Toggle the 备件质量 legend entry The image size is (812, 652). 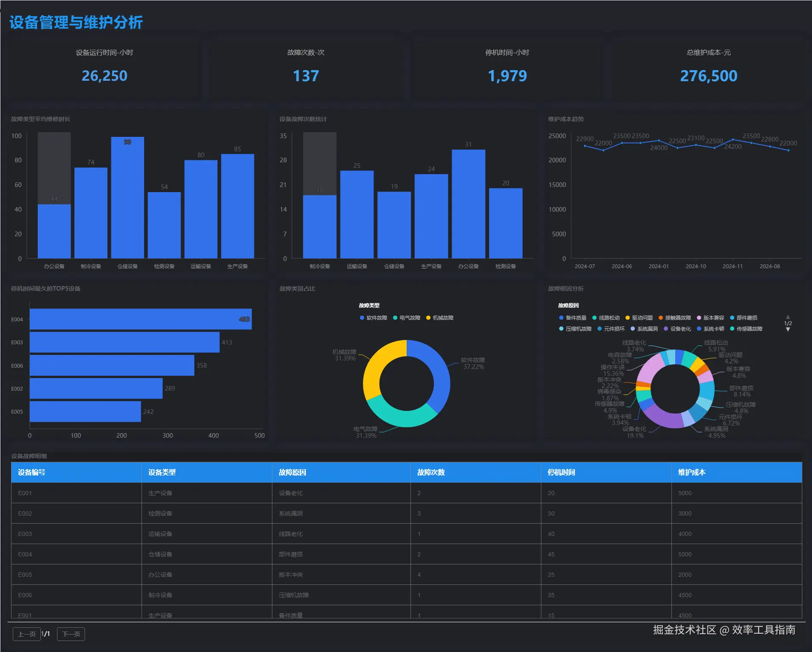tap(573, 318)
